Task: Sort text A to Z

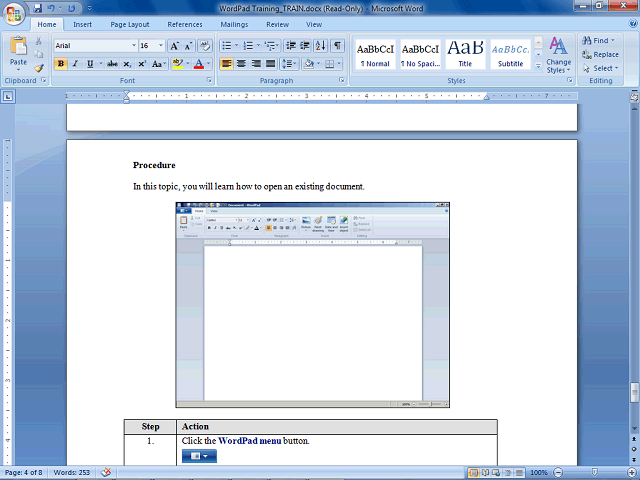Action: tap(321, 45)
